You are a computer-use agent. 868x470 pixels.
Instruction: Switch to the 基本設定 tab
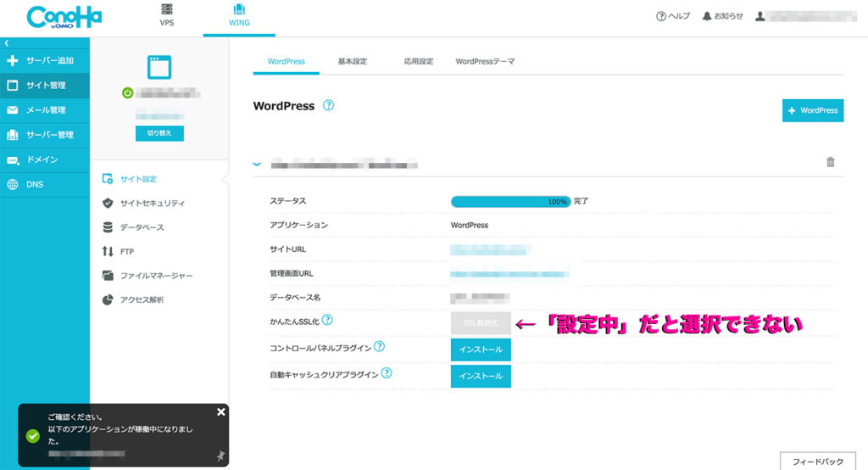tap(353, 62)
